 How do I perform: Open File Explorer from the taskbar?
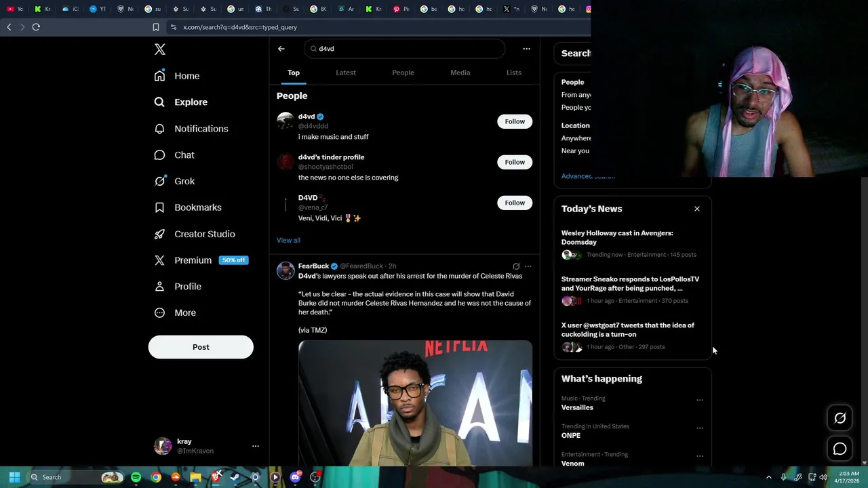195,477
